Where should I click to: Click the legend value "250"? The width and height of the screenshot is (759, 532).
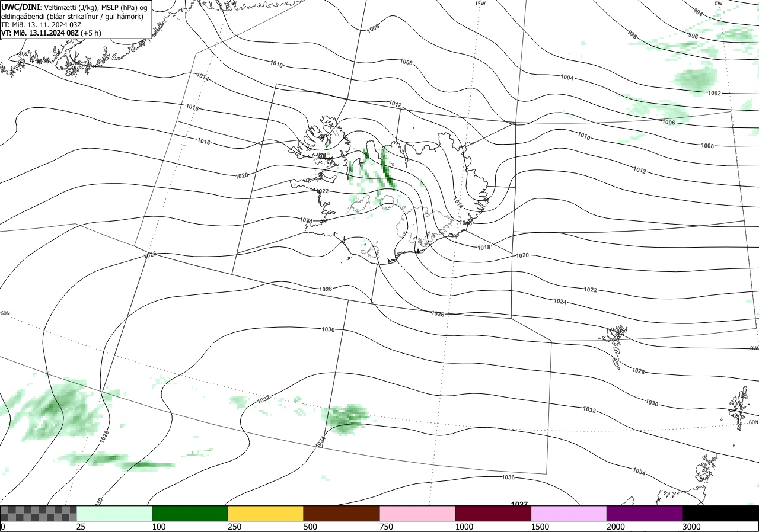tap(235, 527)
